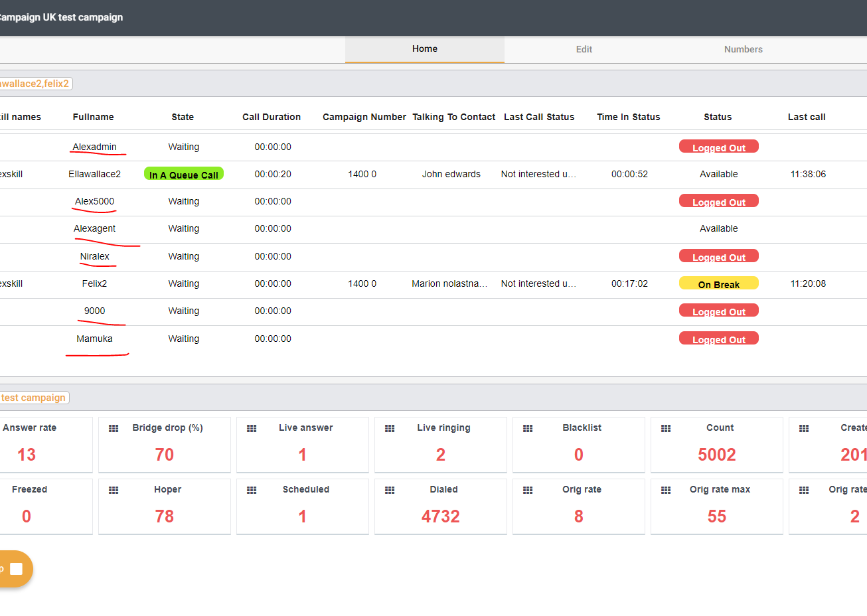Viewport: 867px width, 616px height.
Task: Select the Home tab
Action: [425, 49]
